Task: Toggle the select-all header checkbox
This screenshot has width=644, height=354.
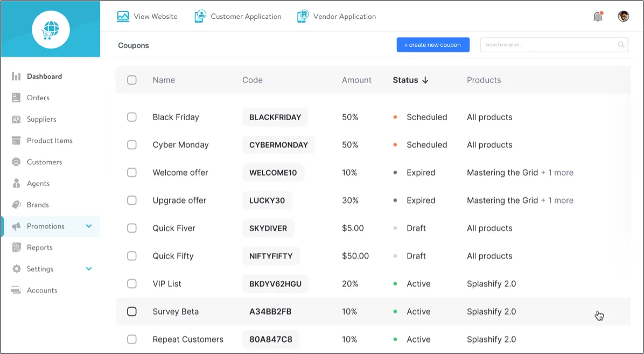Action: coord(132,80)
